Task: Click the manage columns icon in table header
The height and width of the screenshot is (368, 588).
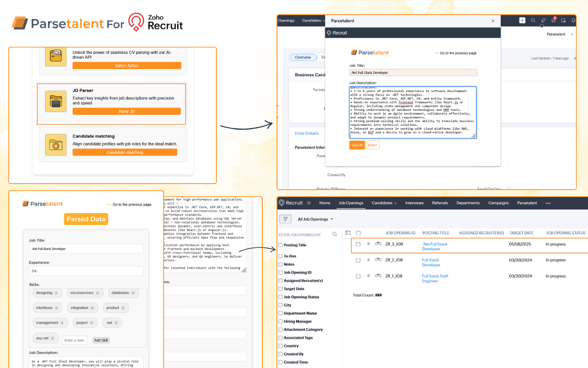Action: point(348,233)
